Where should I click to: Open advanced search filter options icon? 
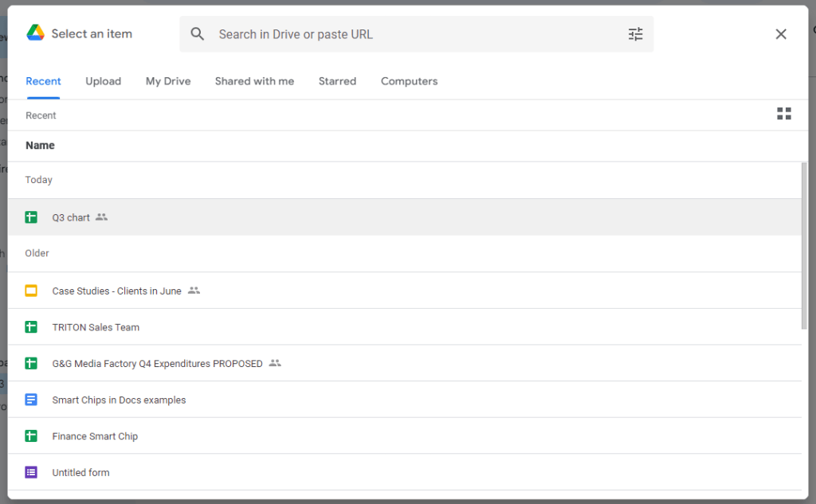click(635, 34)
